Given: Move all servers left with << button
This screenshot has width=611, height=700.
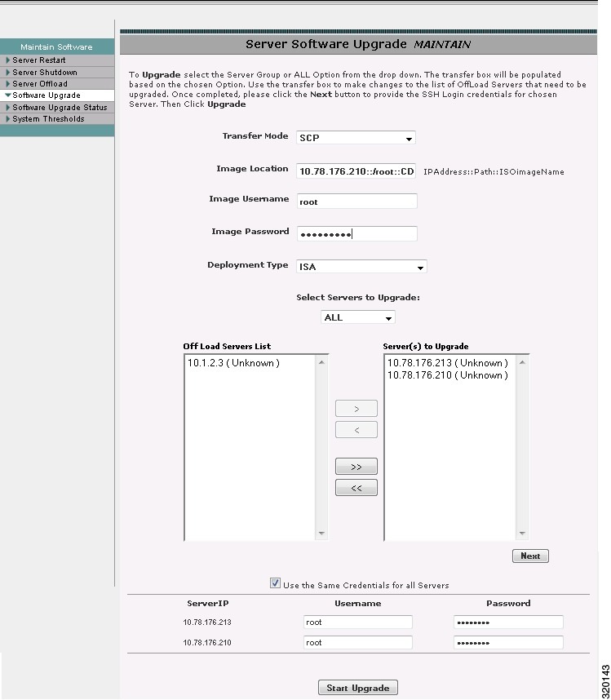Looking at the screenshot, I should point(356,489).
